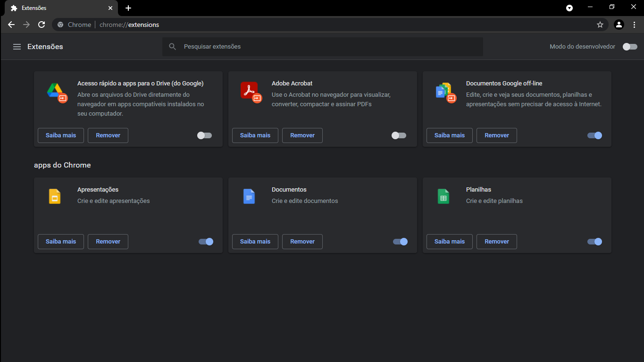The image size is (644, 362).
Task: Remove the Apresentações app
Action: 108,242
